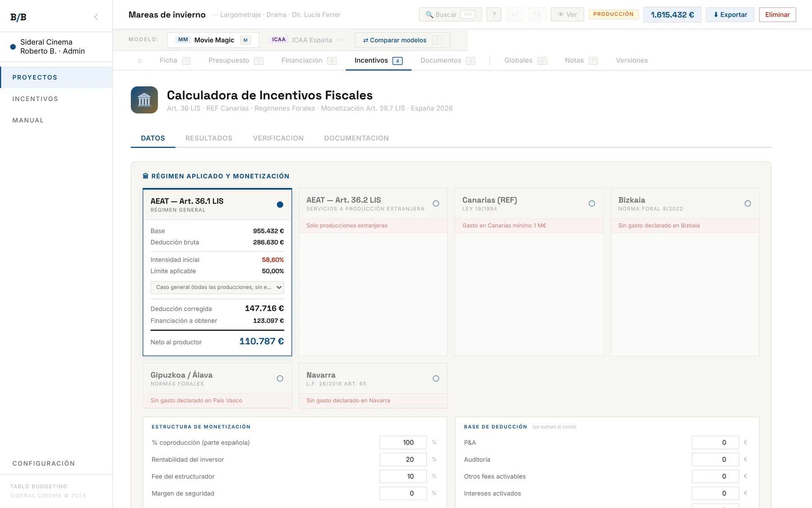Screen dimensions: 812x508
Task: Collapse the sidebar with the chevron arrow
Action: tap(96, 17)
